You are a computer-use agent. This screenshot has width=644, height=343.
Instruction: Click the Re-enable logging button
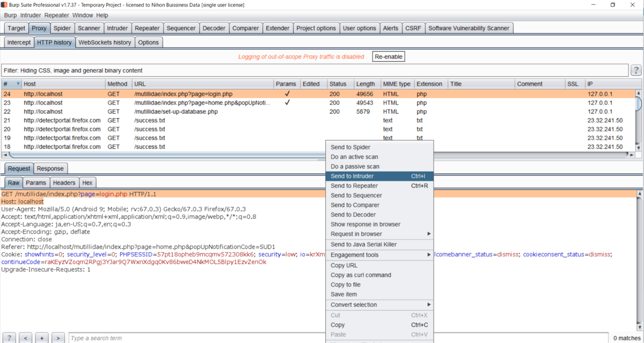(x=389, y=57)
